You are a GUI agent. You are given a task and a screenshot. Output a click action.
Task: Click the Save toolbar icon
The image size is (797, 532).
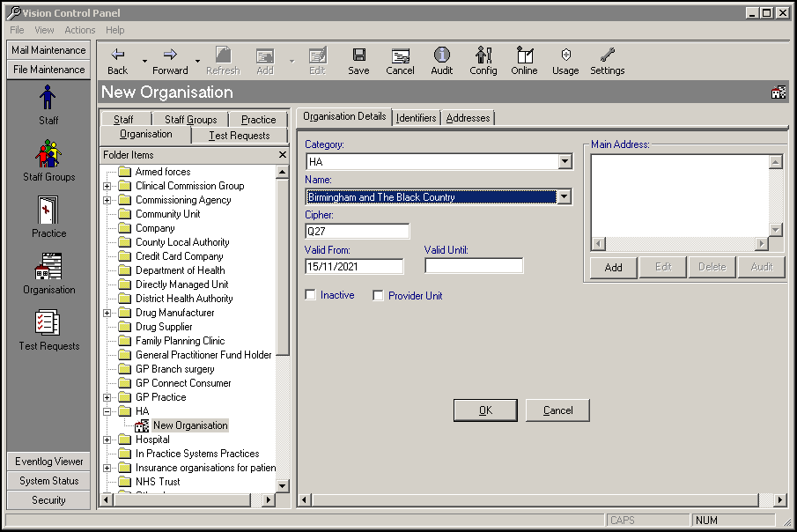(358, 55)
